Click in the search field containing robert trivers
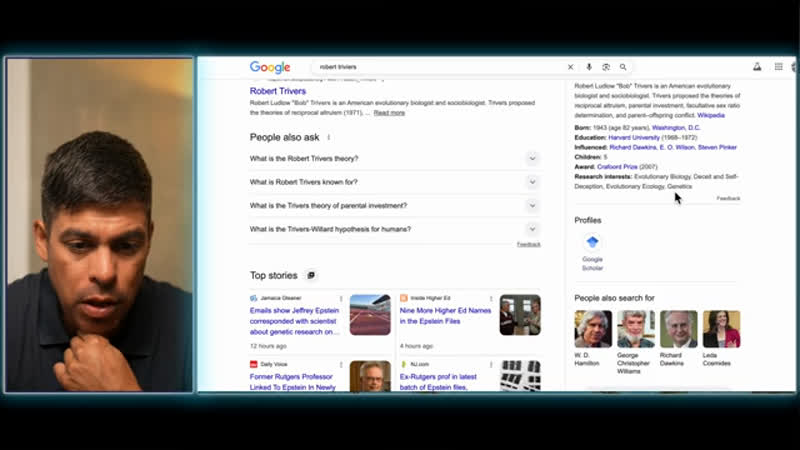 pos(440,67)
